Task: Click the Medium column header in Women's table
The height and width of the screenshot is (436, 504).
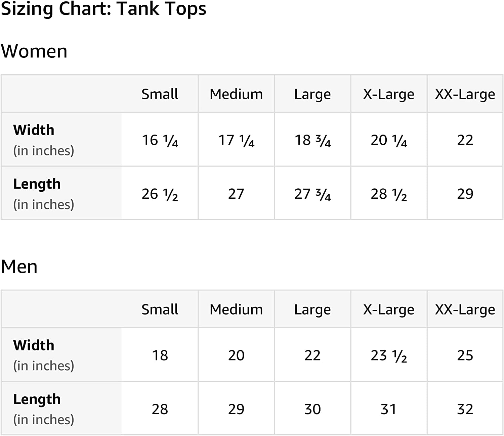Action: click(236, 94)
